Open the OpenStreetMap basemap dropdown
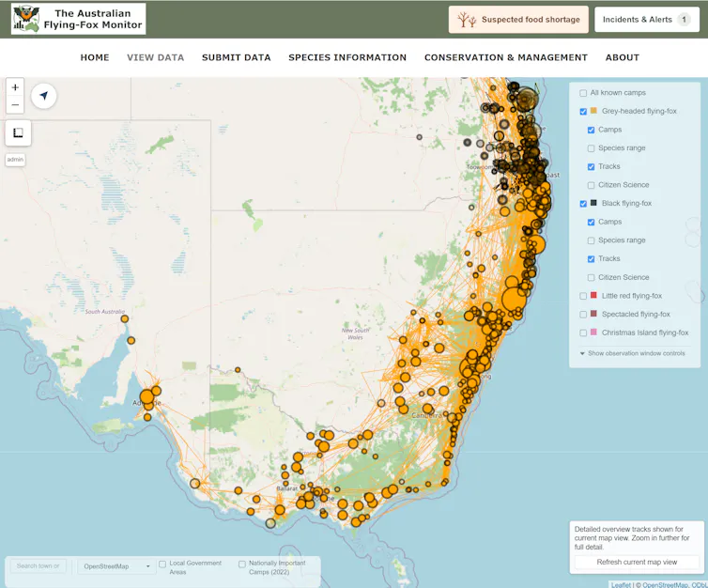This screenshot has width=708, height=588. pos(117,566)
